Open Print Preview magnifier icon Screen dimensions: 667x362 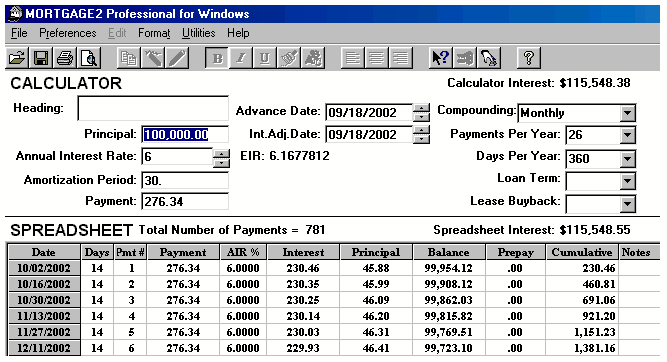[89, 58]
